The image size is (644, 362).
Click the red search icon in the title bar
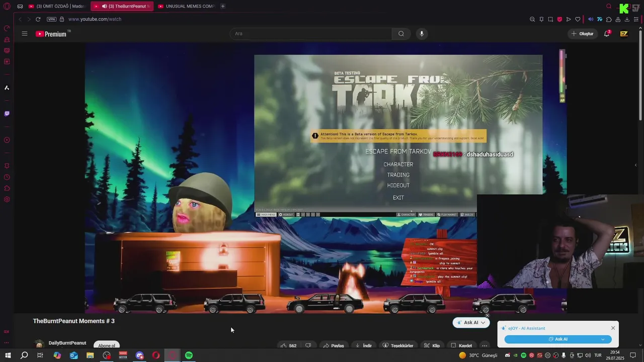(609, 6)
